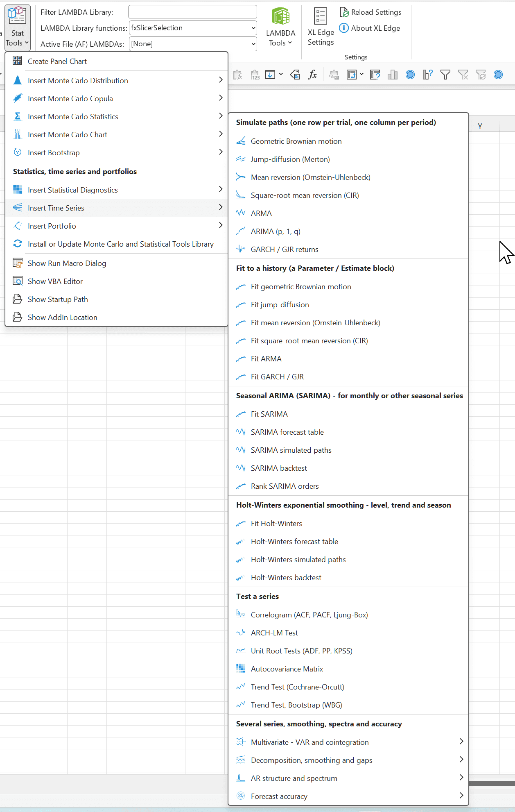Click the Reload Settings icon
This screenshot has height=812, width=515.
click(x=344, y=12)
